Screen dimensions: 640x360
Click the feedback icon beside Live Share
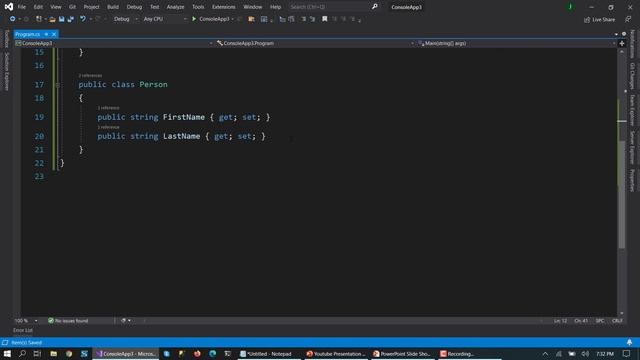(628, 19)
